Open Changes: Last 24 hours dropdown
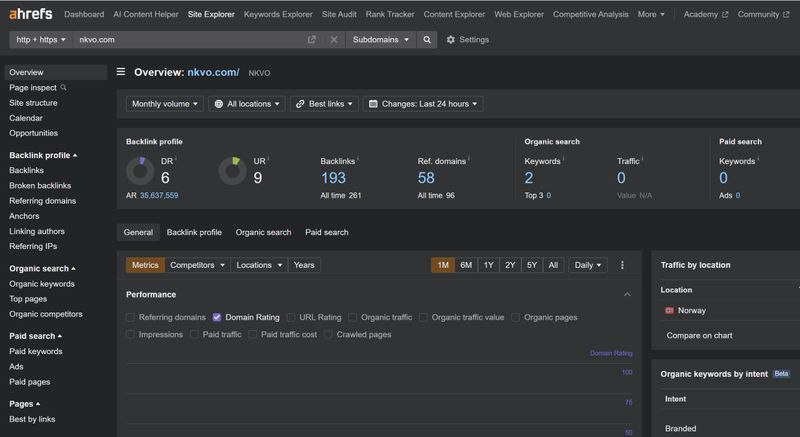Viewport: 800px width, 437px height. point(423,104)
